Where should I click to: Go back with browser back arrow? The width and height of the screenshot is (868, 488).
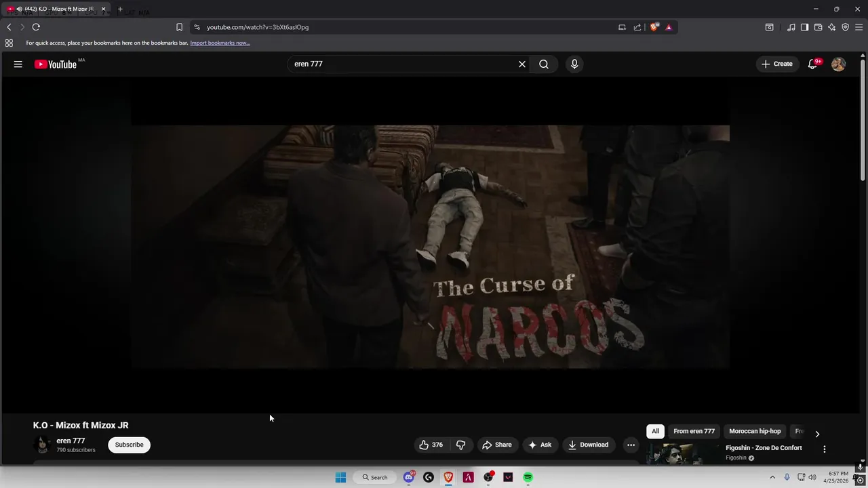point(9,27)
